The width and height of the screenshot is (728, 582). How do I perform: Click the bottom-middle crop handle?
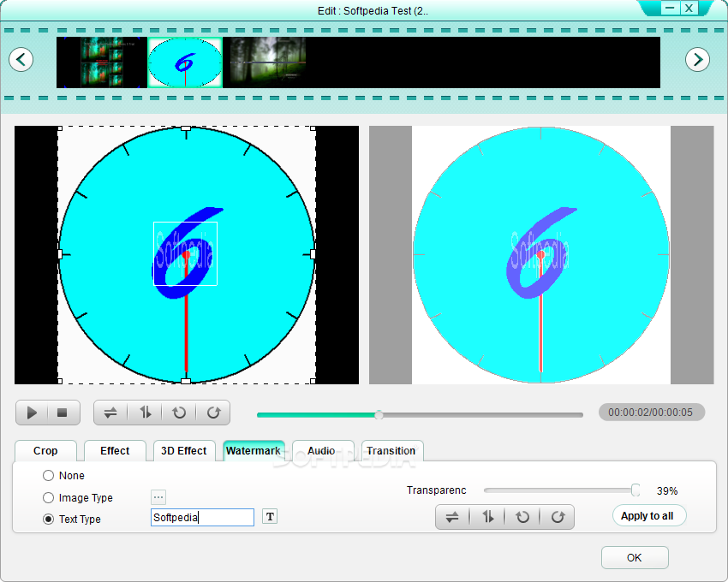pos(186,381)
